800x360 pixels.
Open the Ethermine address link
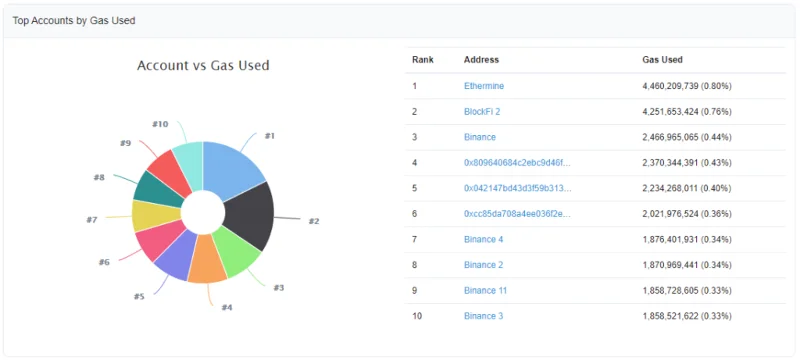click(x=484, y=86)
